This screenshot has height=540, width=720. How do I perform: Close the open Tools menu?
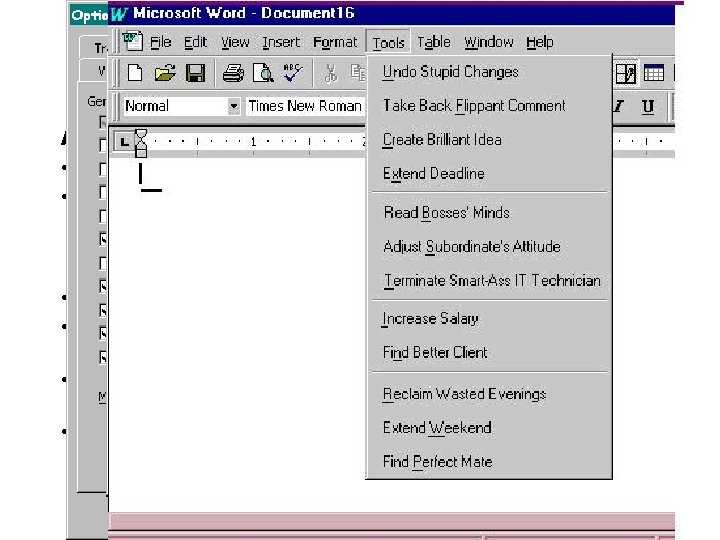point(388,42)
